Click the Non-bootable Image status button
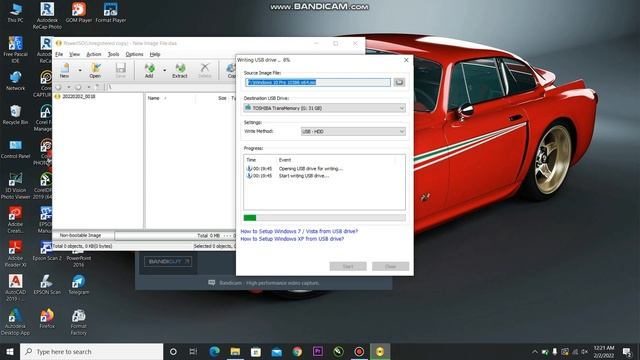Image resolution: width=640 pixels, height=360 pixels. pyautogui.click(x=80, y=236)
